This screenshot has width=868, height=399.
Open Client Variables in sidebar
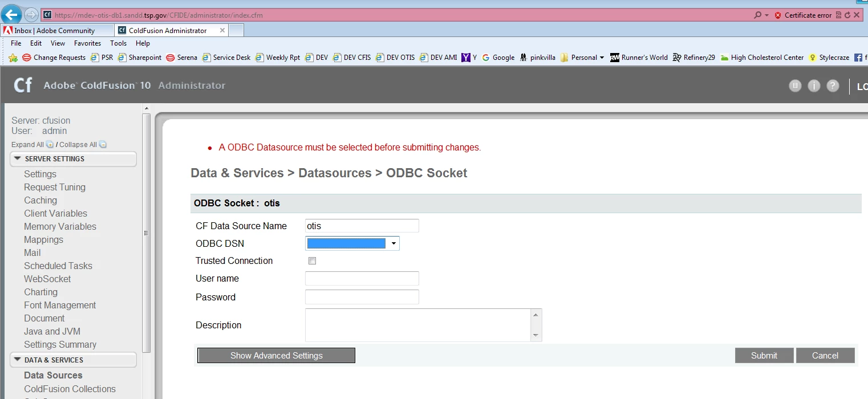click(x=55, y=213)
